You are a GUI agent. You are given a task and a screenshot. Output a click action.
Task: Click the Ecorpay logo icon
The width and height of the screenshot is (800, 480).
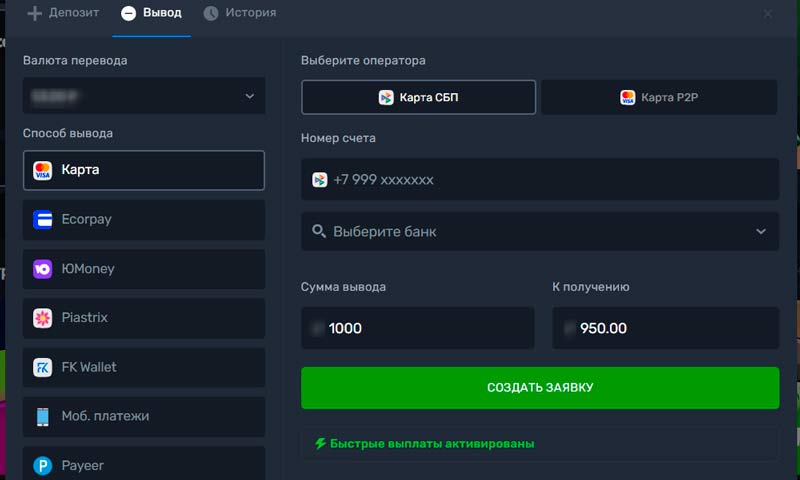(x=42, y=220)
